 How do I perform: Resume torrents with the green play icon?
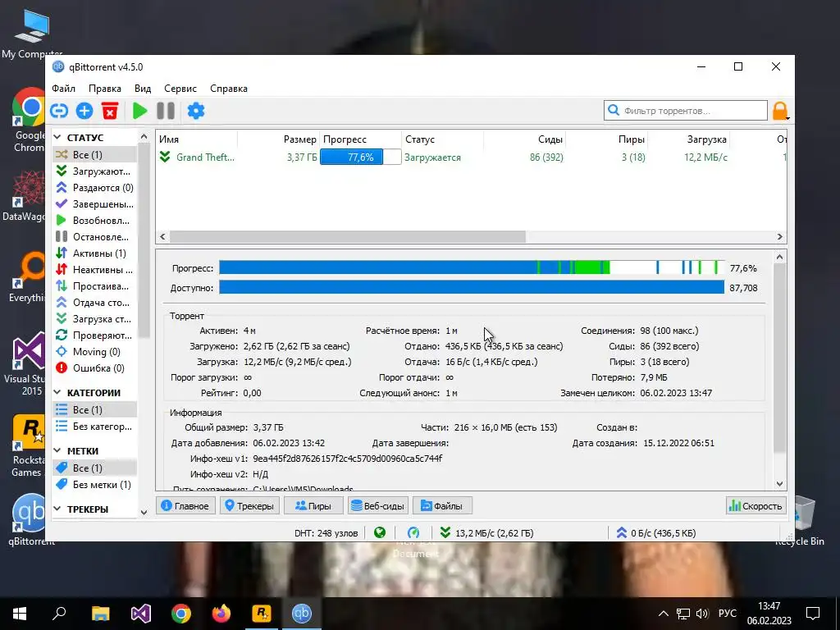[x=139, y=111]
